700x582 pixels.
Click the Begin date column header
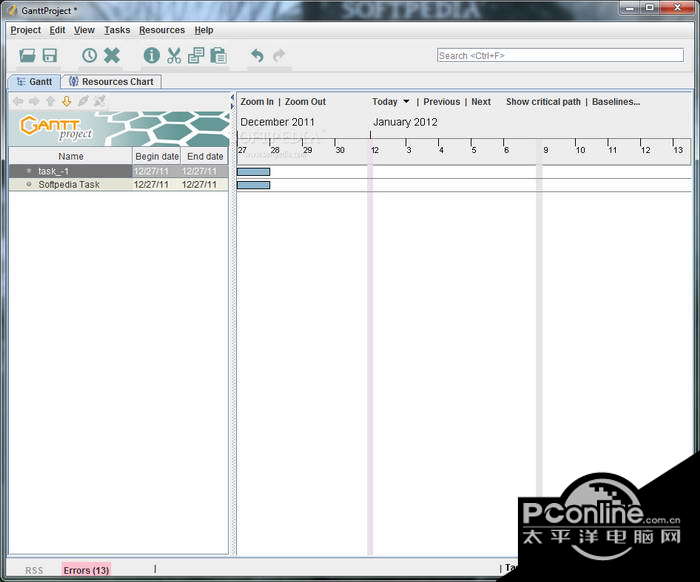(x=157, y=156)
